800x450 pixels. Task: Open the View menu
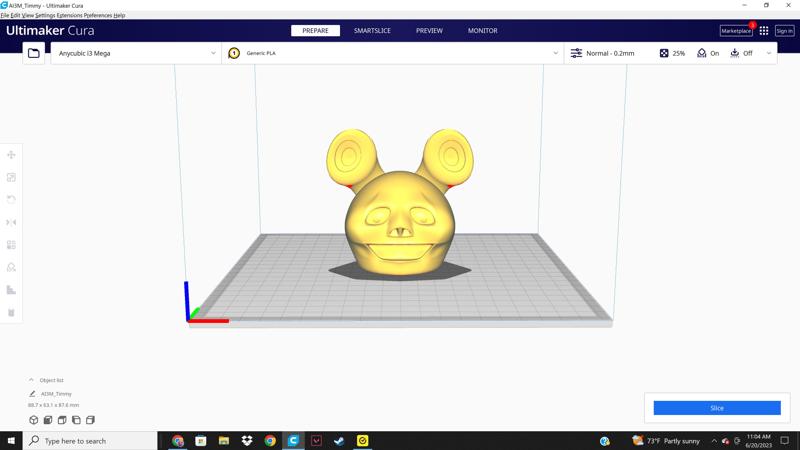(28, 15)
